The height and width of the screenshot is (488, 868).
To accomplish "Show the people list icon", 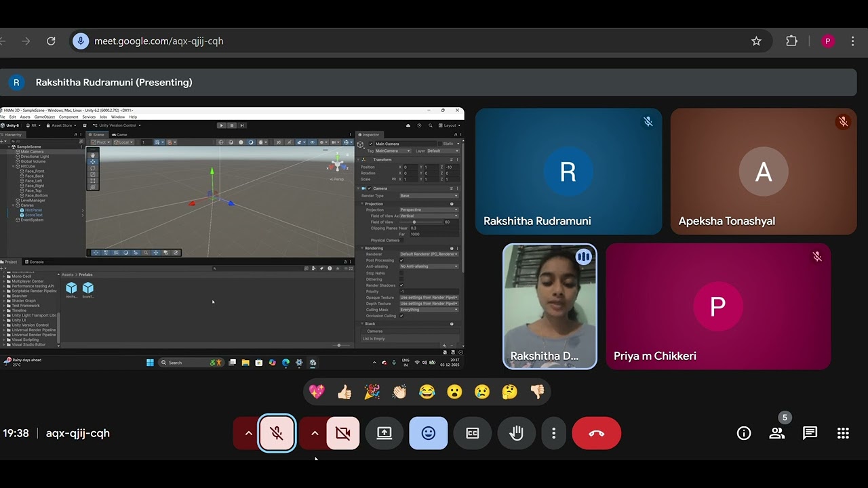I will [777, 433].
